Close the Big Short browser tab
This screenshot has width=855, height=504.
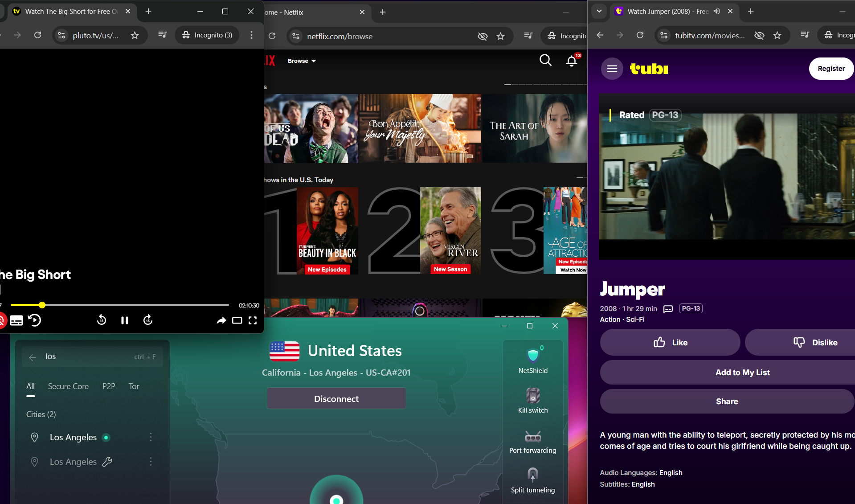coord(128,12)
